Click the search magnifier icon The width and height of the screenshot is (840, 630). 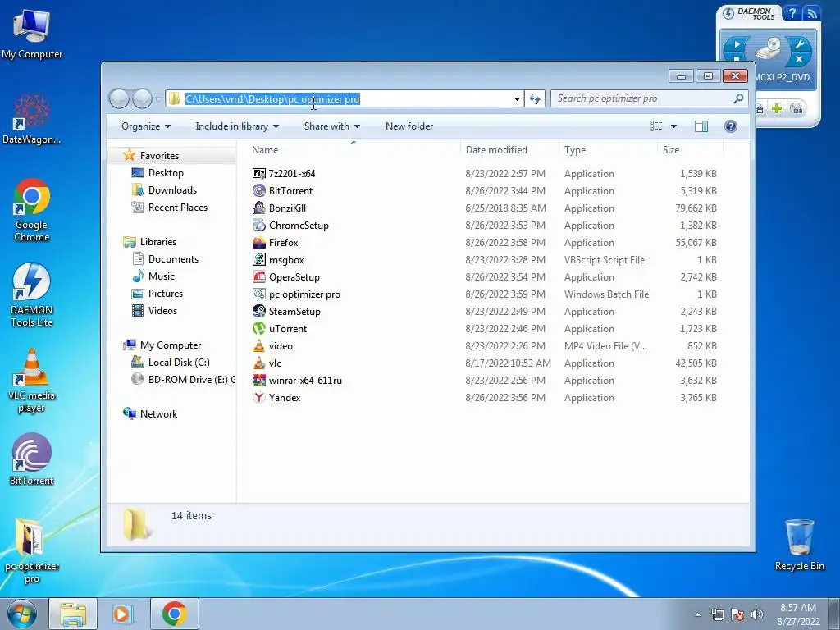(x=737, y=98)
